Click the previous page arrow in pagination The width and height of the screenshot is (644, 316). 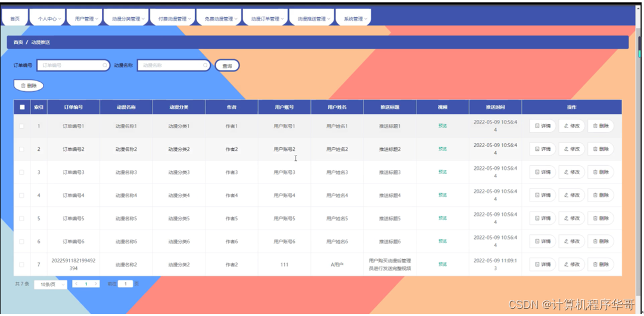click(x=76, y=284)
